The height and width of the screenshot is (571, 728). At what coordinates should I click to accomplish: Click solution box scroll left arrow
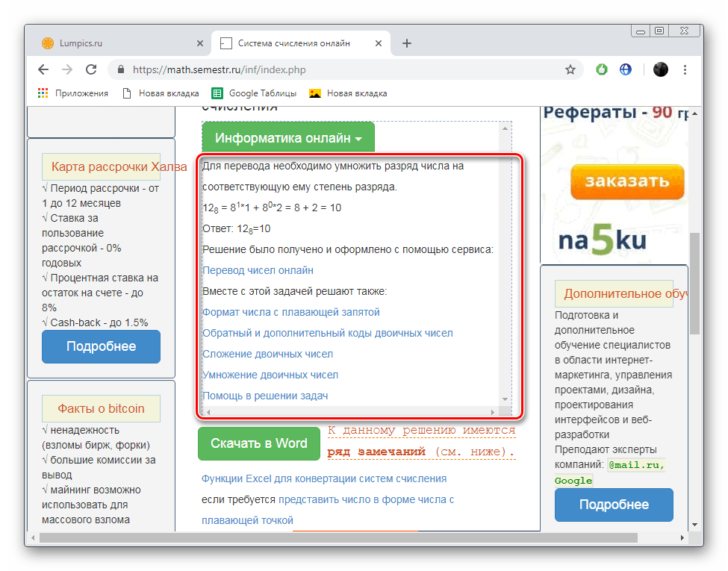tap(208, 412)
